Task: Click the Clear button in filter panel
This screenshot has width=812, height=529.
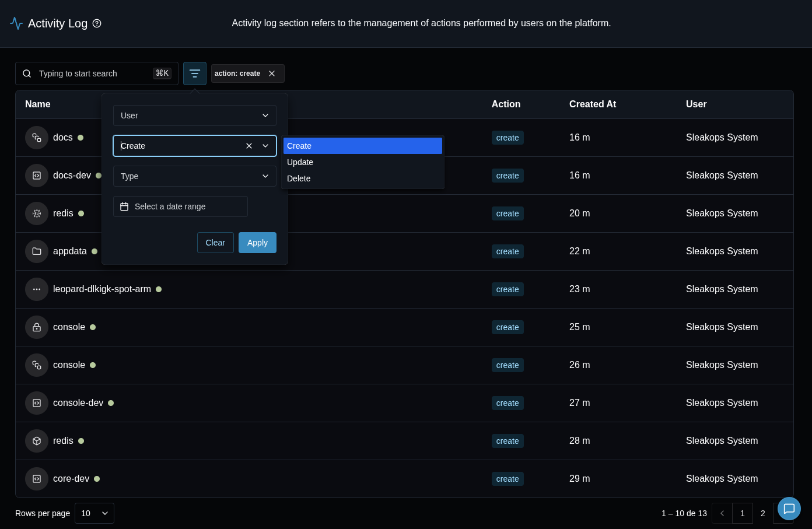Action: pos(215,243)
